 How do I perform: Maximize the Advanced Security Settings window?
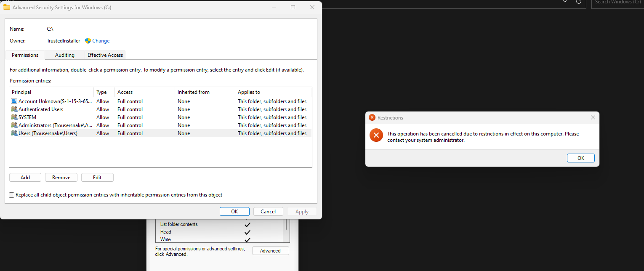click(x=293, y=7)
